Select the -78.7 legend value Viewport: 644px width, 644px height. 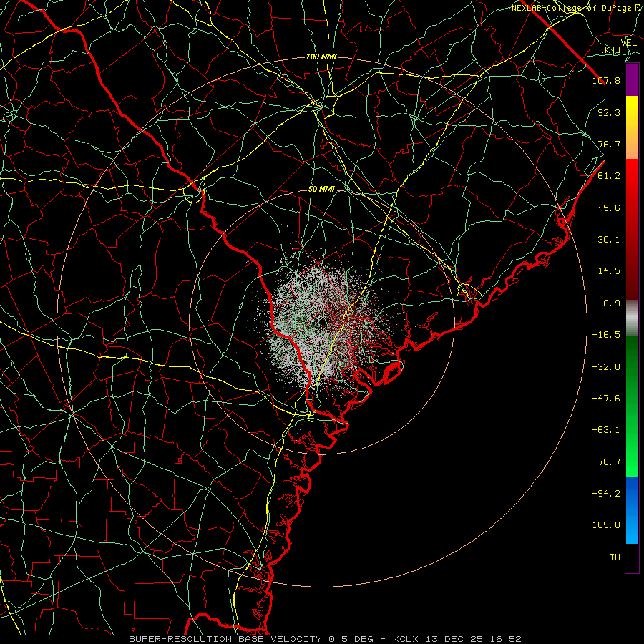point(606,462)
